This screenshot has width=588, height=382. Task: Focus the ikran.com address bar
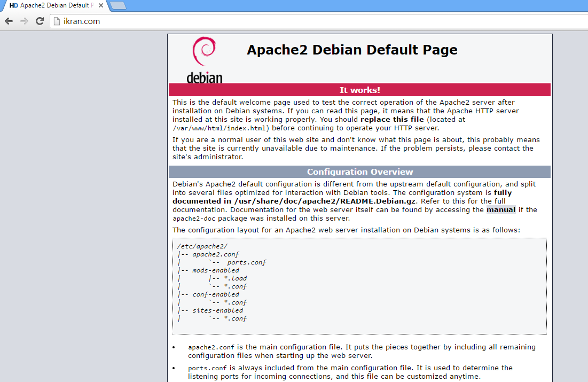[x=319, y=21]
